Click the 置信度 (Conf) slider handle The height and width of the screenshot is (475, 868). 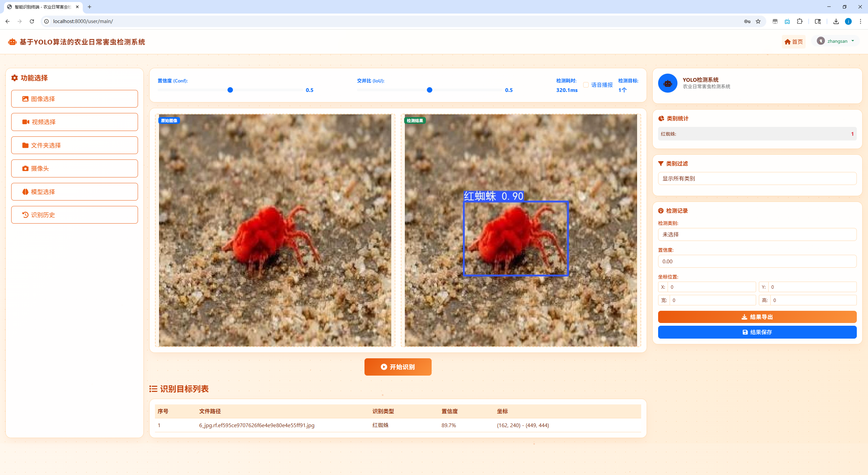[230, 90]
